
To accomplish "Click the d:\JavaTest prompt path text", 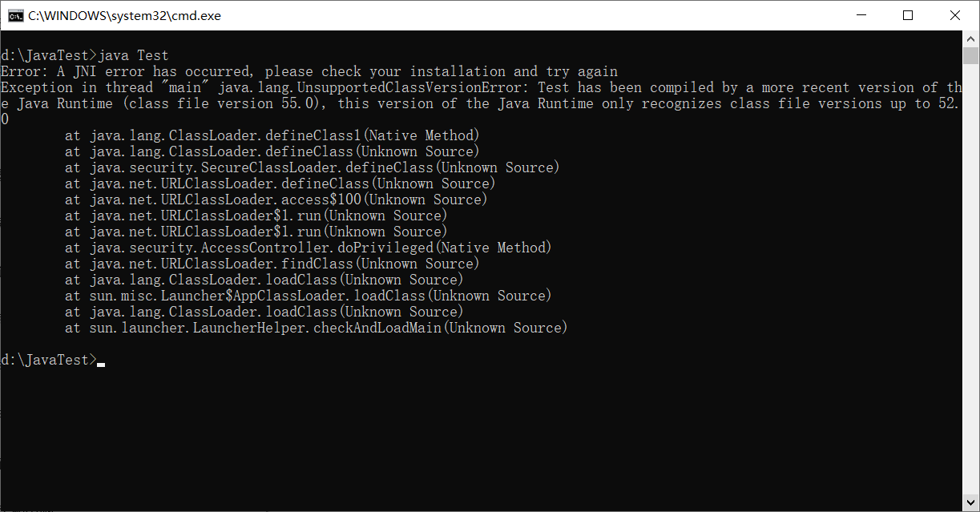I will [x=44, y=359].
